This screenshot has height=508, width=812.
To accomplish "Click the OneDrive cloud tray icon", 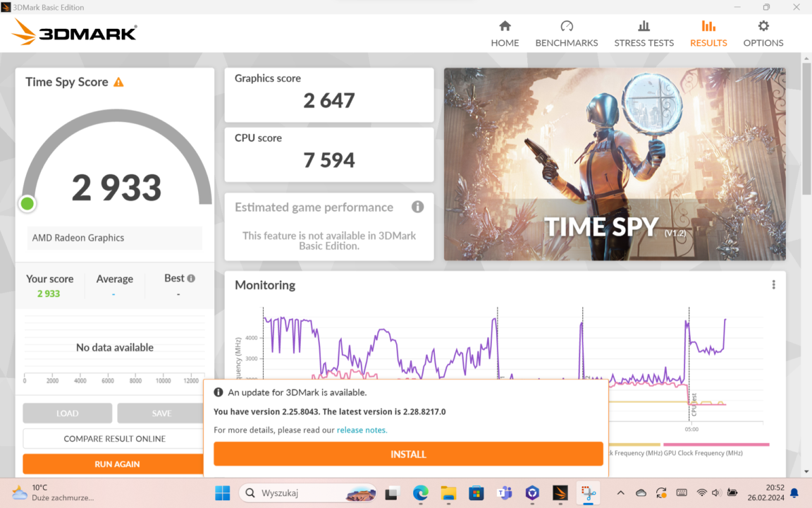I will 641,493.
